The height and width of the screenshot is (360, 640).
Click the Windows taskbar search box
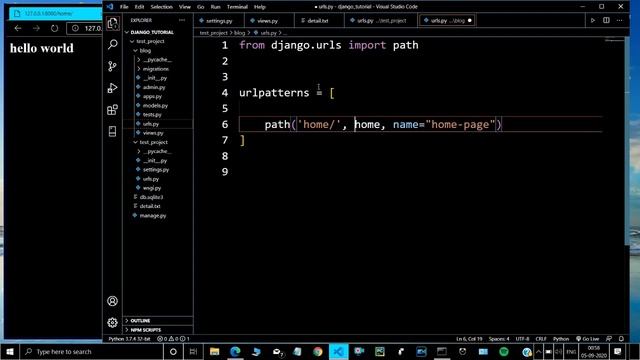[92, 351]
